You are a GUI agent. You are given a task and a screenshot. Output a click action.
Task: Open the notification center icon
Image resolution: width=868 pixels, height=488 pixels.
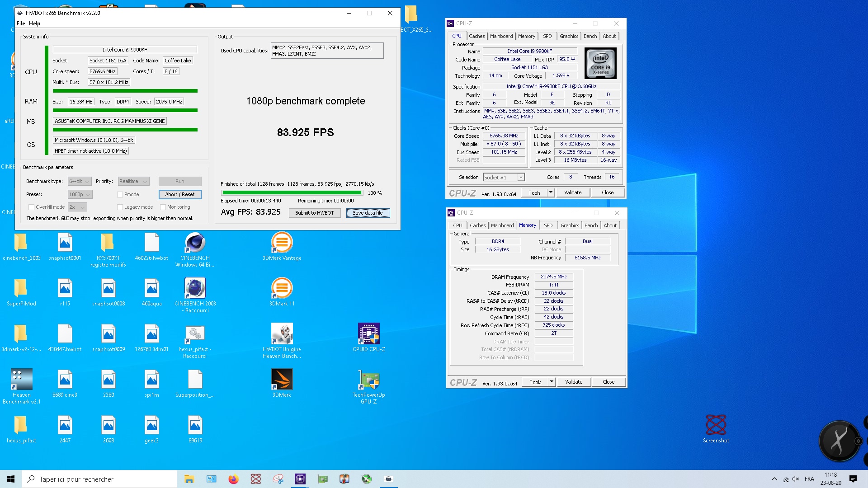pos(853,479)
